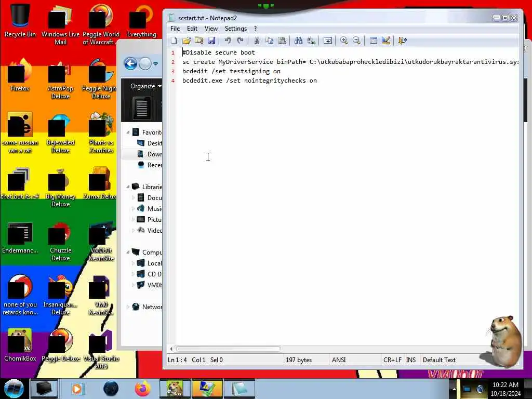Click the horizontal scrollbar thumb in Notepad2
This screenshot has width=532, height=399.
(x=228, y=349)
